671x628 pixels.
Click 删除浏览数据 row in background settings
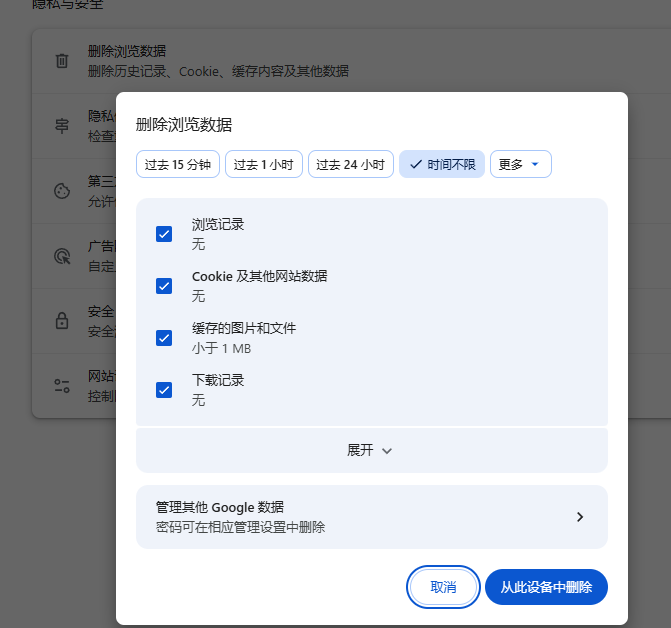[x=351, y=61]
